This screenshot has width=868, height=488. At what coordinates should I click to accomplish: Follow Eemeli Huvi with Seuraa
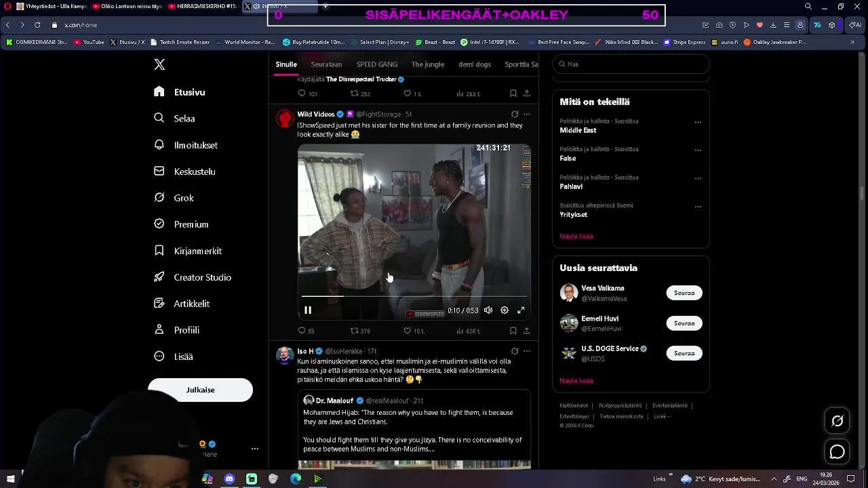tap(684, 323)
